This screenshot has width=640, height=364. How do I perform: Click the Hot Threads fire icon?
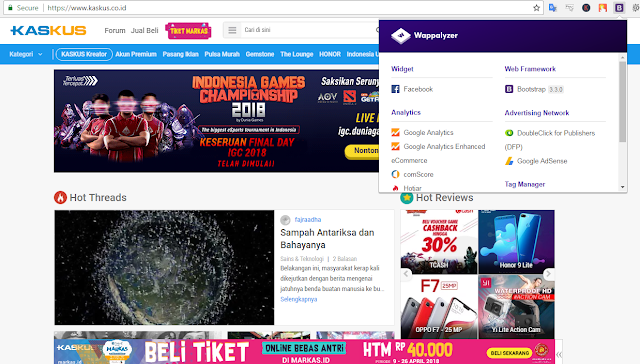pos(60,198)
